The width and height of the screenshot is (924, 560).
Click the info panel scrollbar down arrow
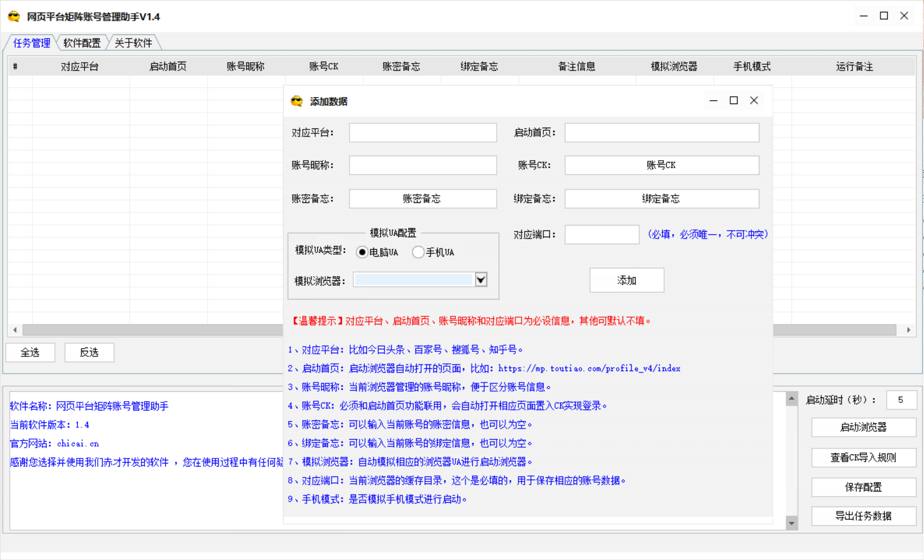pos(792,523)
